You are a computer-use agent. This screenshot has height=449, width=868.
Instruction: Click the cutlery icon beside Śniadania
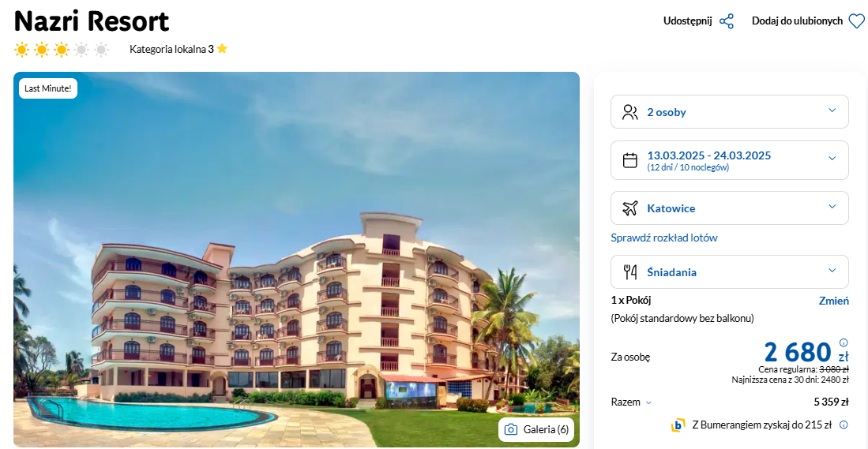click(x=630, y=272)
